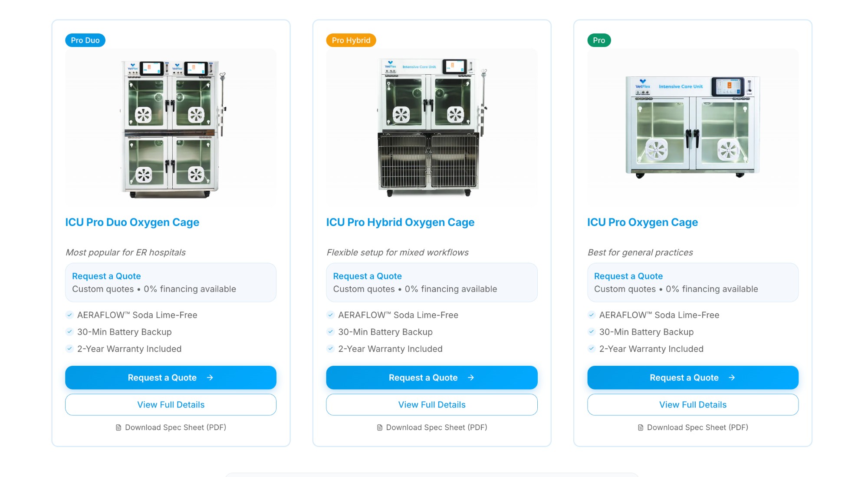Click AERAFLOW check icon in ICU Pro card

[x=592, y=315]
